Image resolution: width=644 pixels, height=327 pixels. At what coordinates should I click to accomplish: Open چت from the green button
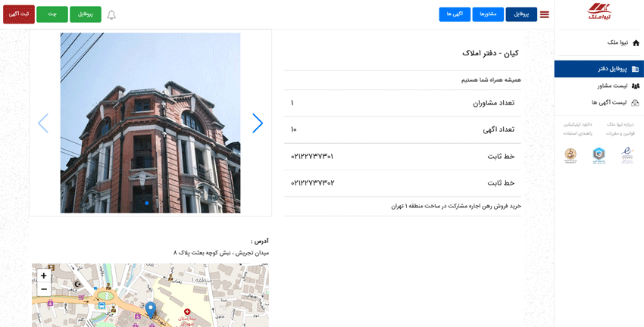(52, 14)
